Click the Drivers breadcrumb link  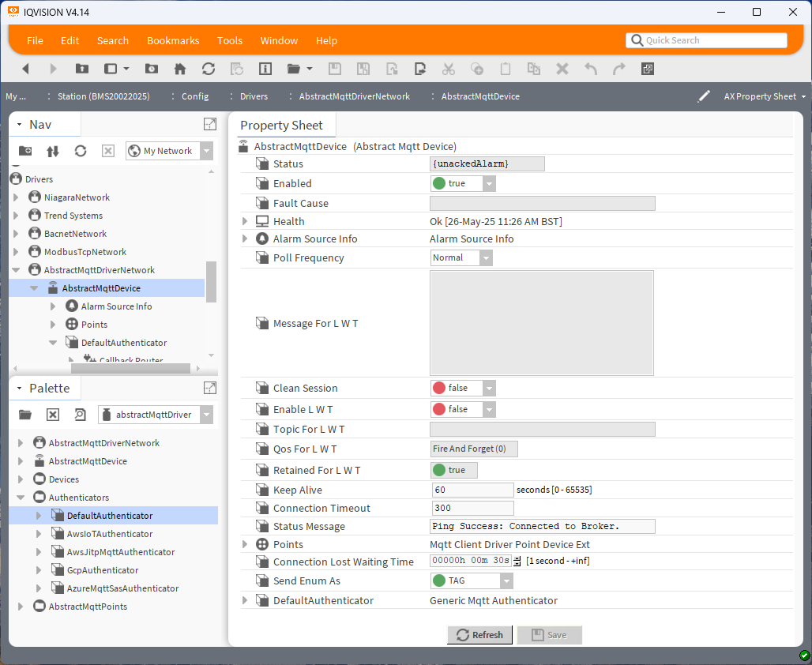pos(254,96)
